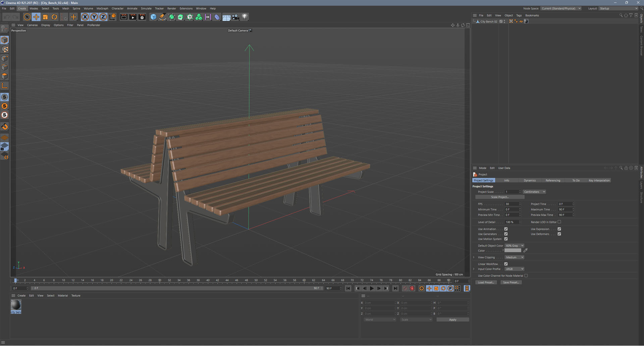
Task: Toggle Autokeying red button
Action: [x=412, y=288]
